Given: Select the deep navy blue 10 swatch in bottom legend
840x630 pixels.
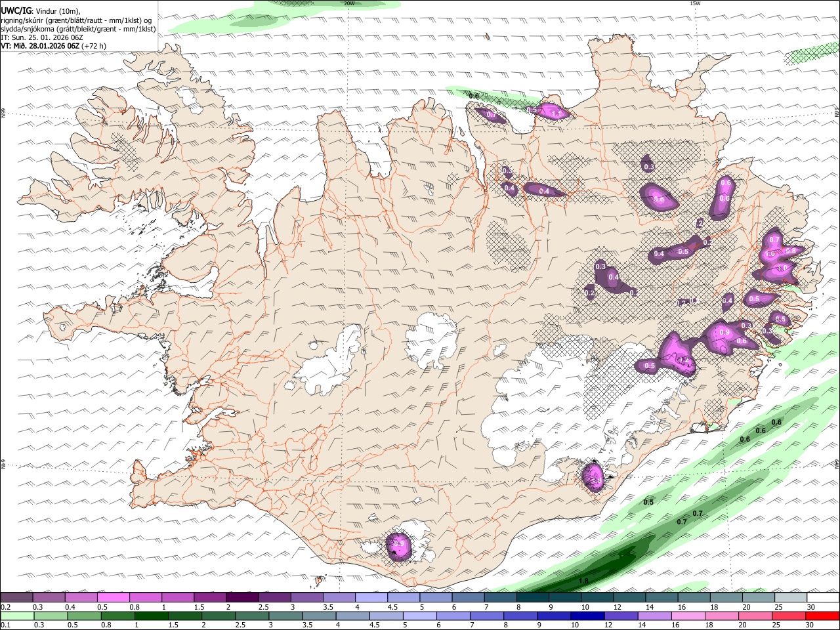Looking at the screenshot, I should 586,616.
